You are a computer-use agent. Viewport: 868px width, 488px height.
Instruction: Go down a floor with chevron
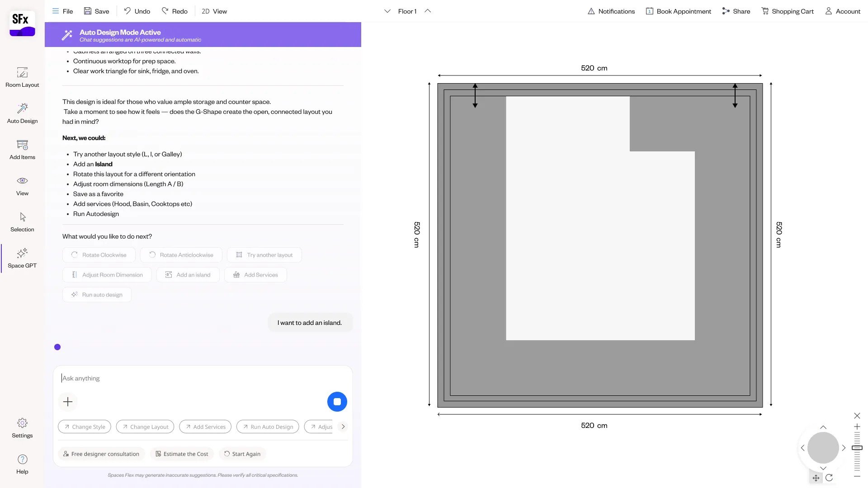pos(387,11)
